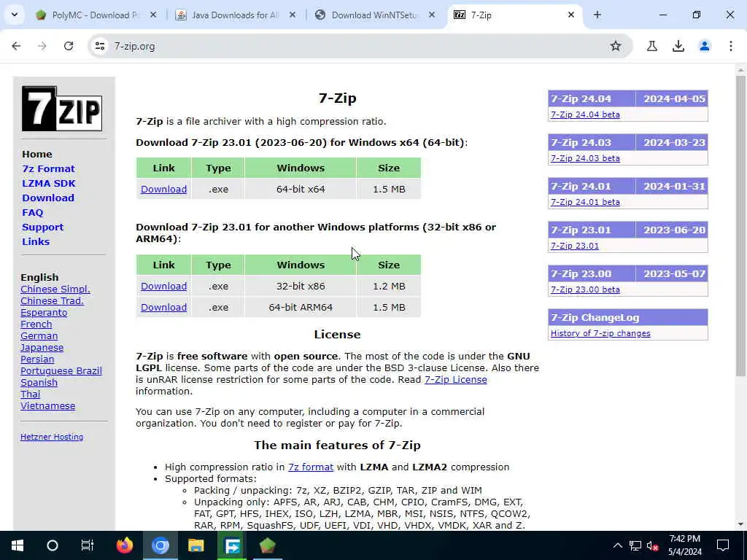This screenshot has height=560, width=747.
Task: Open Chrome three-dot menu
Action: [x=730, y=46]
